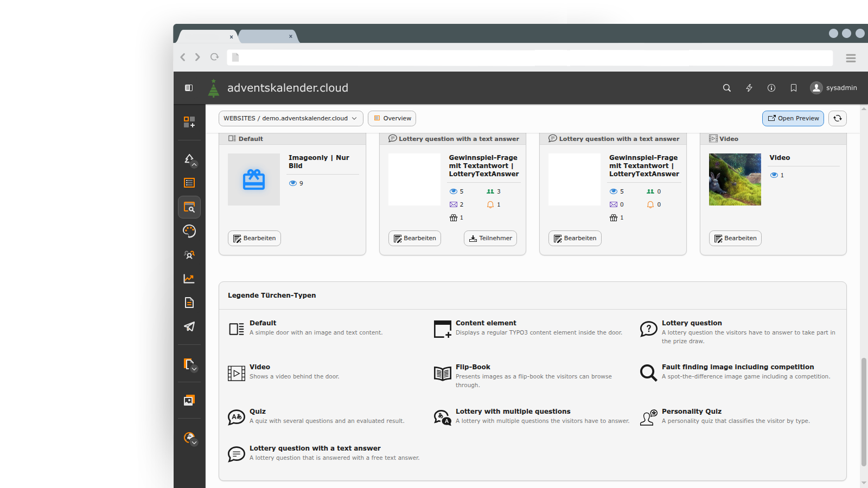868x488 pixels.
Task: Click the Personality Quiz legend icon
Action: 648,418
